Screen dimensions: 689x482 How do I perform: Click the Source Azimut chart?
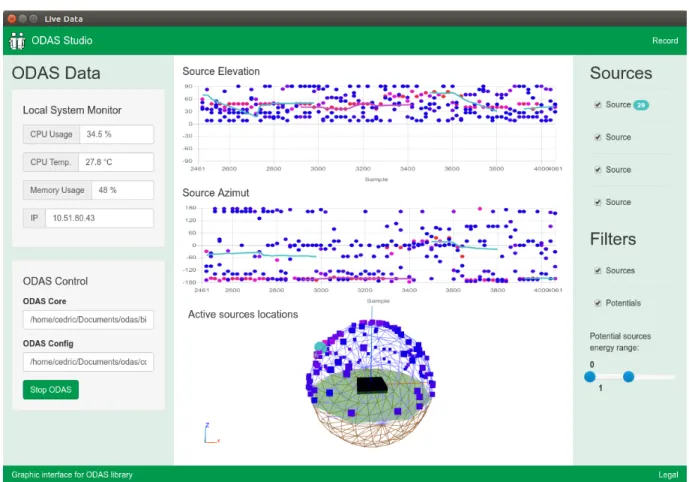tap(372, 254)
